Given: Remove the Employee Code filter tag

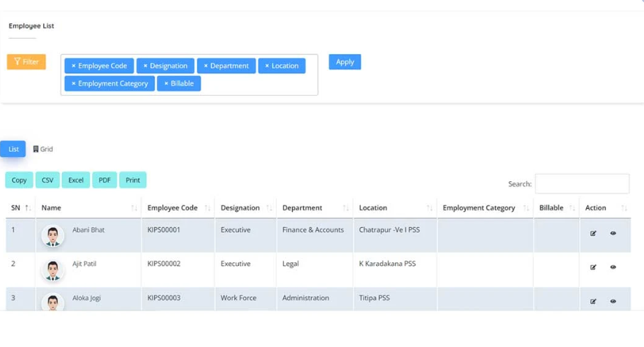Looking at the screenshot, I should click(x=74, y=66).
